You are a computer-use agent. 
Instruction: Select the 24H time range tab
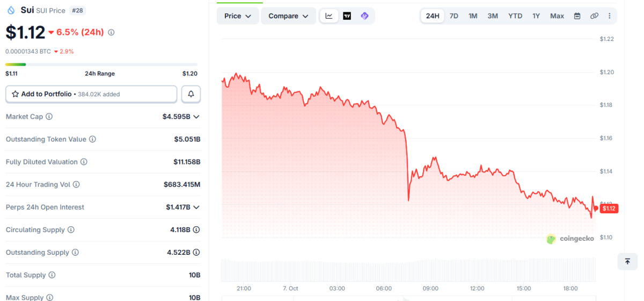point(433,16)
